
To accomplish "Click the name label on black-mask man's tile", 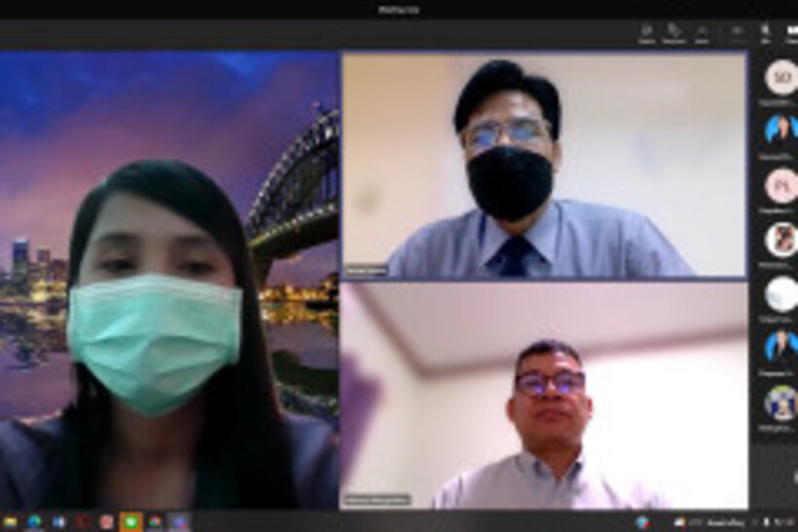I will pyautogui.click(x=367, y=271).
